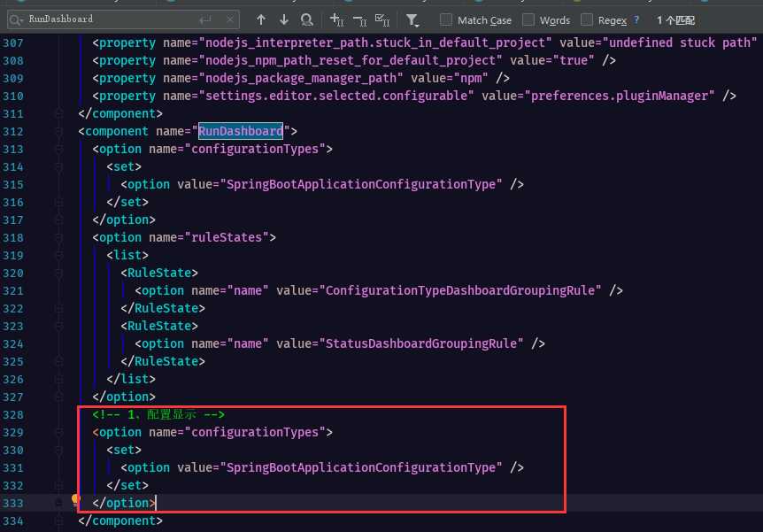Add selection for next occurrence icon

pos(336,20)
